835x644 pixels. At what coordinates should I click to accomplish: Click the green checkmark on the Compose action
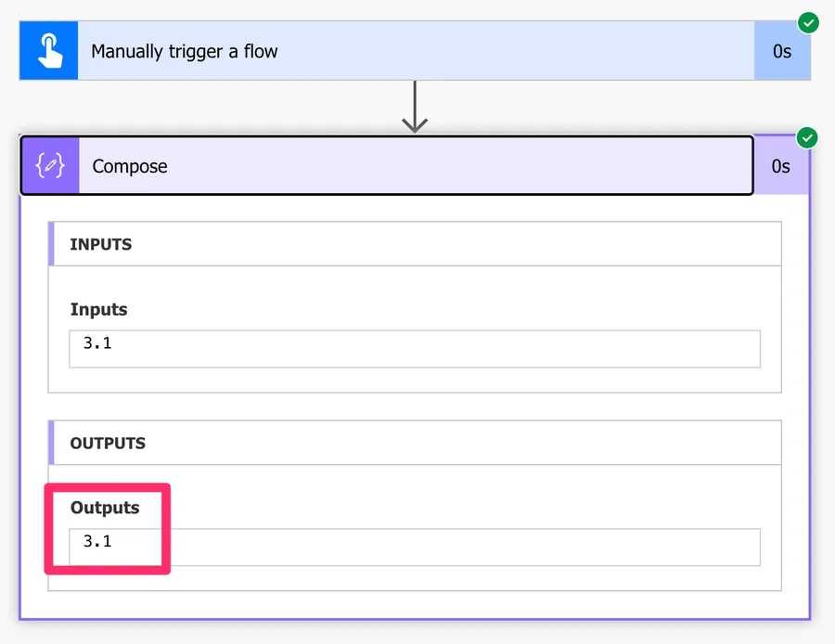(x=807, y=137)
